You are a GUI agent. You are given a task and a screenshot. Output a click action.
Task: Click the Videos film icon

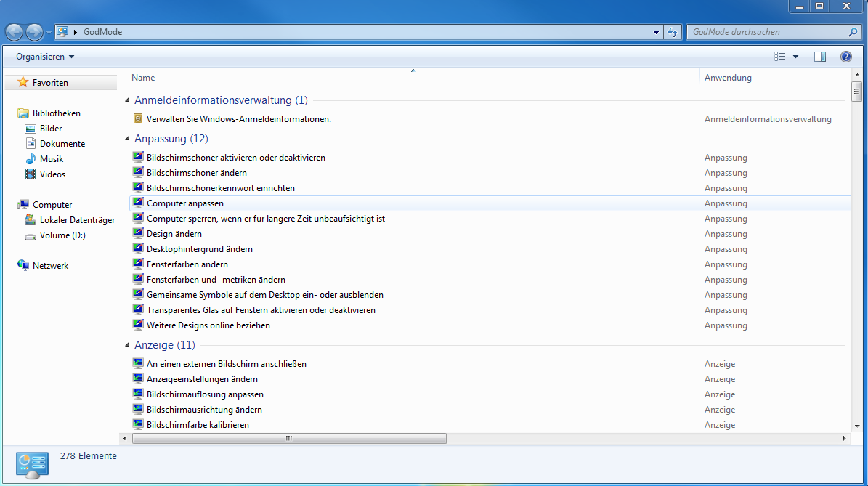(x=31, y=174)
